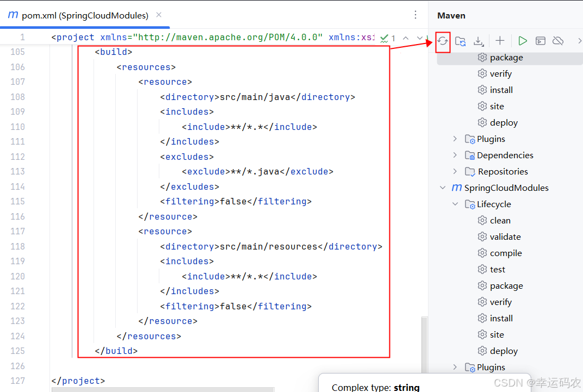Click the Generate Sources and Update Folders icon
The height and width of the screenshot is (392, 583).
pos(460,41)
